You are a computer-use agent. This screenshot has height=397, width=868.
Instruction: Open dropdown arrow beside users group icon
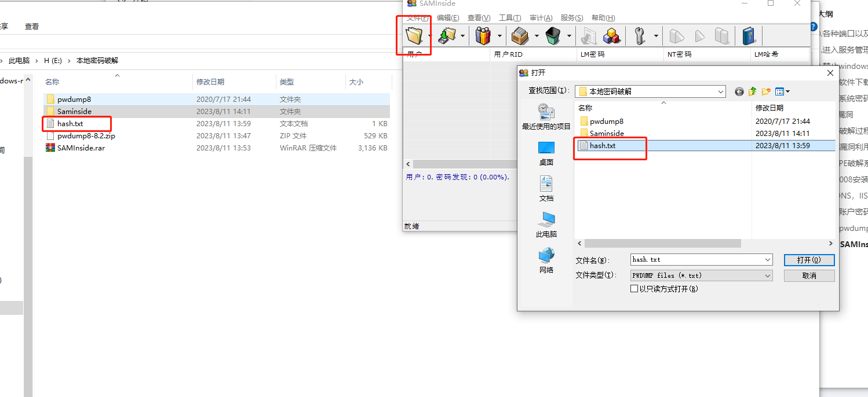(x=499, y=36)
